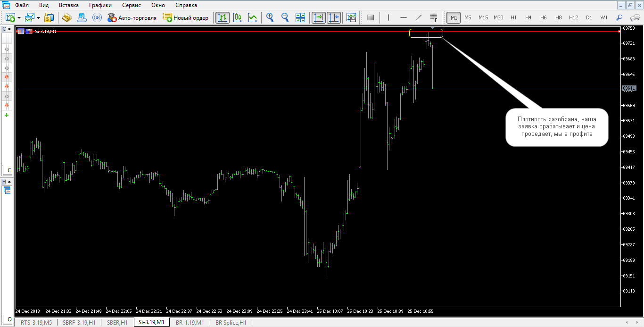
Task: Restore the chart window size
Action: [x=630, y=5]
